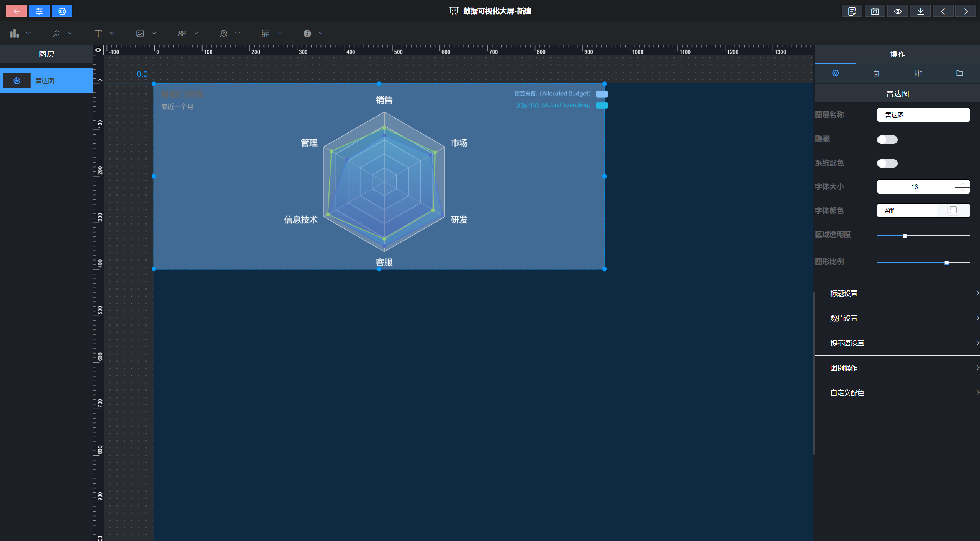The height and width of the screenshot is (541, 980).
Task: Click the 信息技术 axis label on radar
Action: tap(301, 220)
